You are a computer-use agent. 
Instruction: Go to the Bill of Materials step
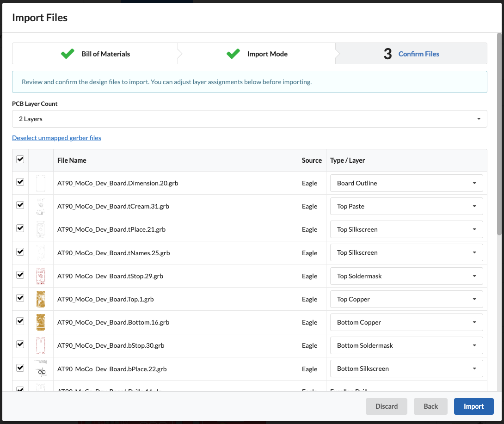pos(105,54)
